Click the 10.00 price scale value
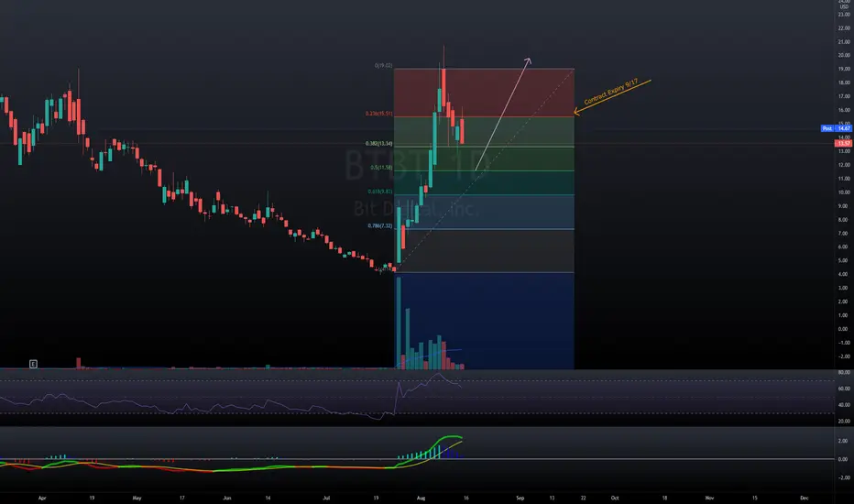Screen dimensions: 854x504 point(844,192)
